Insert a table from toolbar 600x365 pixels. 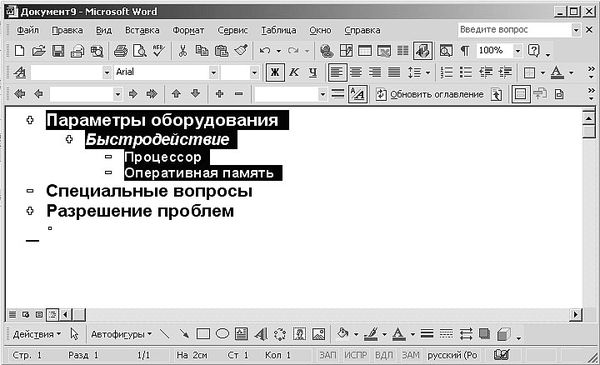(365, 51)
